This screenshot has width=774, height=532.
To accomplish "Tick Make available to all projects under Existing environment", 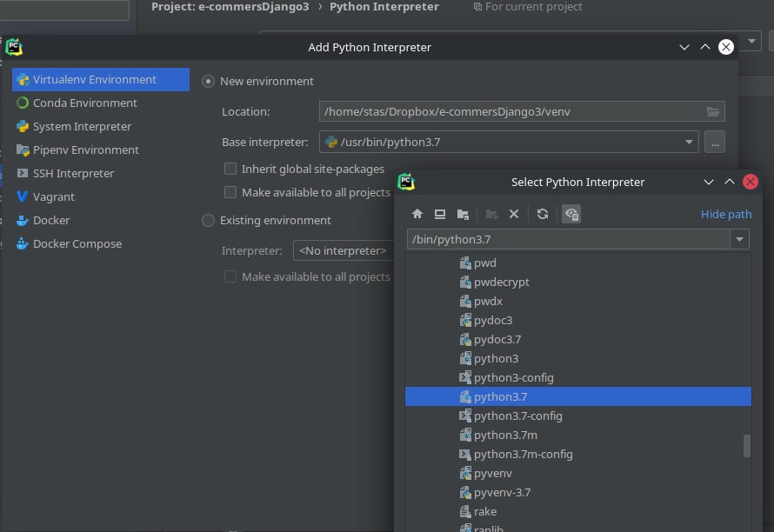I will click(x=230, y=276).
